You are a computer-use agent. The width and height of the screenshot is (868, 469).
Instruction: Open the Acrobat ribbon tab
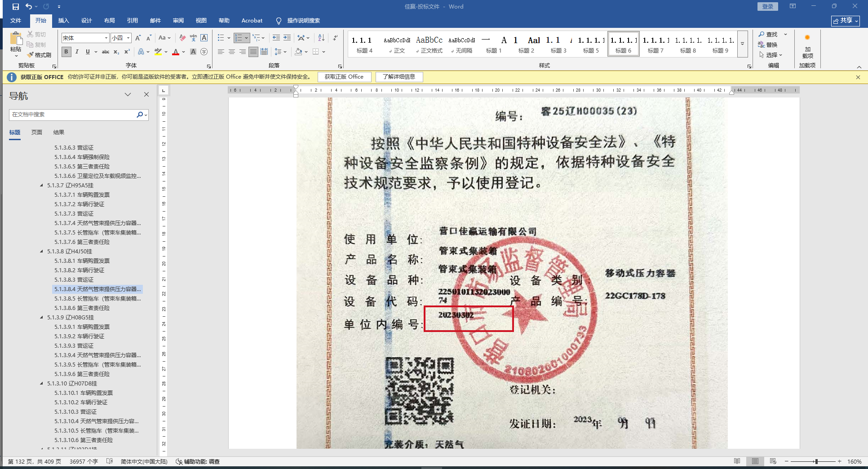252,21
